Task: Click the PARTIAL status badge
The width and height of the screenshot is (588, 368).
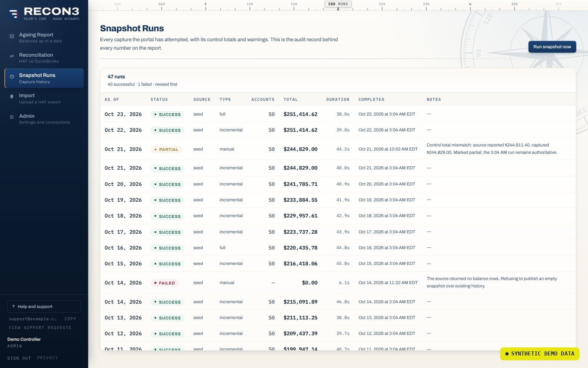Action: 166,149
